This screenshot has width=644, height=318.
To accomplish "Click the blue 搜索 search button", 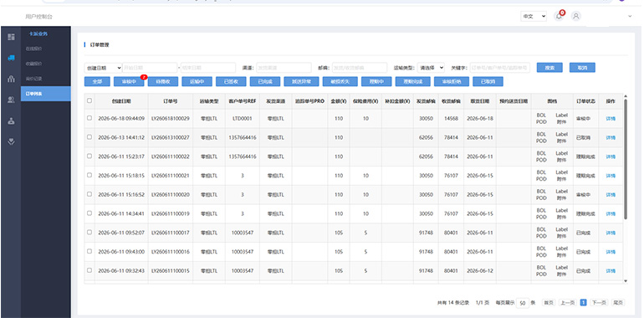I will pos(549,68).
